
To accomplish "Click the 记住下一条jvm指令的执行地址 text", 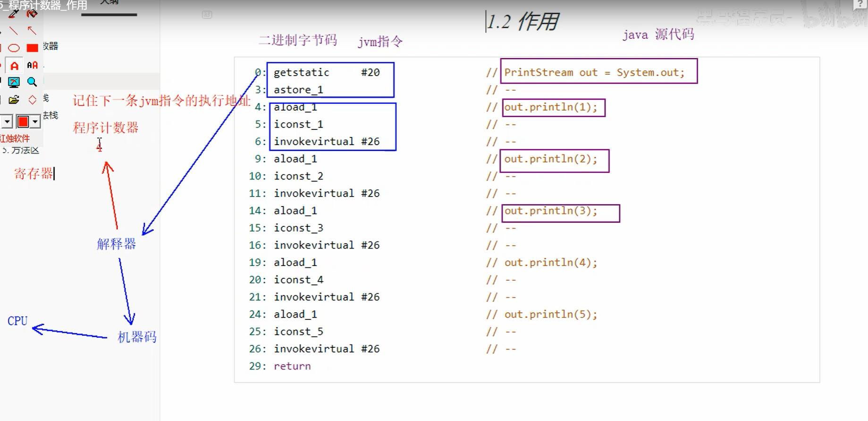I will click(x=161, y=101).
